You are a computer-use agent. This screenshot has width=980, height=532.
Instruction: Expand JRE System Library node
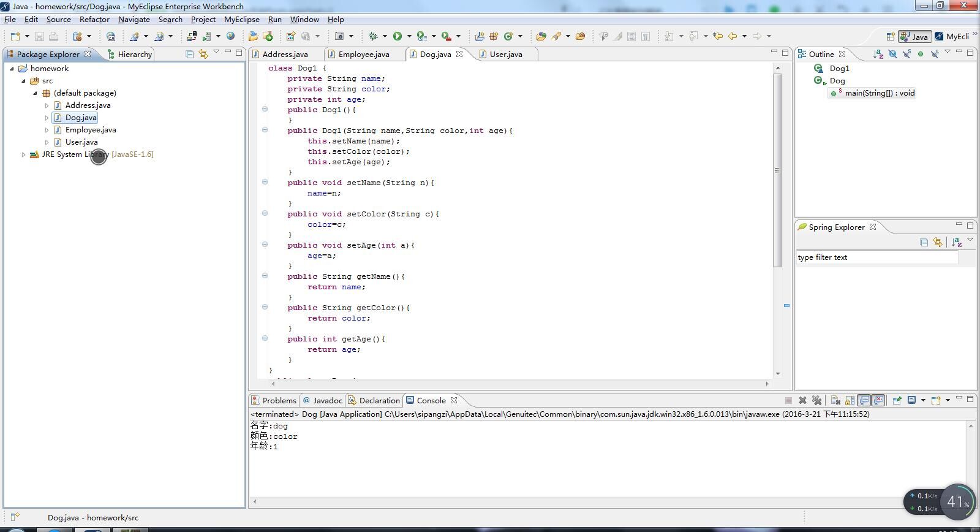pyautogui.click(x=23, y=154)
